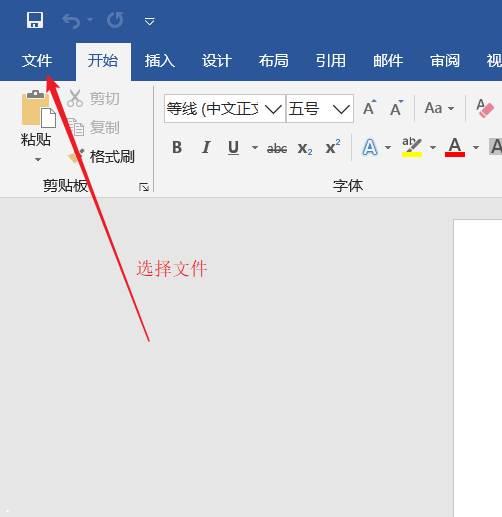
Task: Click the Undo arrow icon
Action: pyautogui.click(x=71, y=21)
